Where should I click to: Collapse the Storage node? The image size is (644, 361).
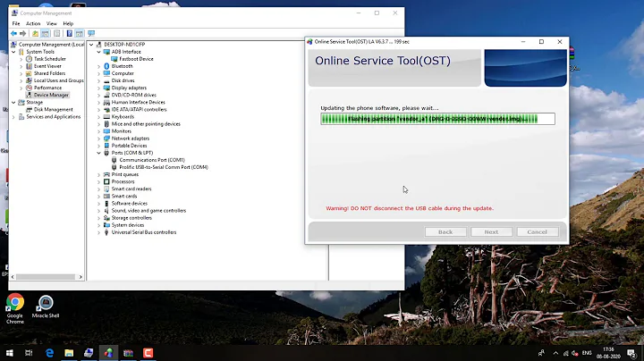click(13, 102)
